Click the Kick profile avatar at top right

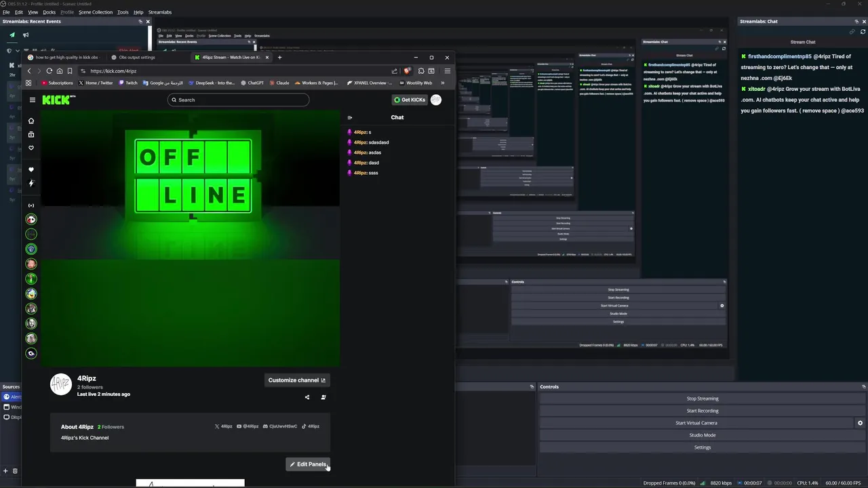pyautogui.click(x=436, y=100)
